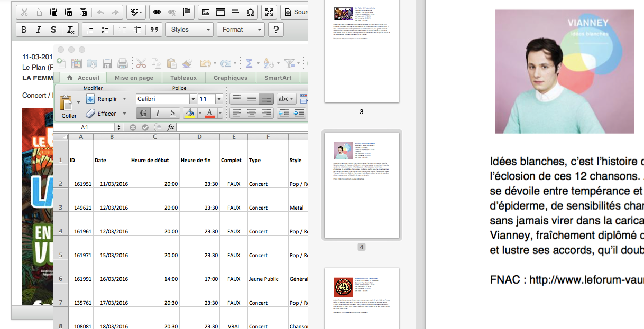Maximize the web editor
Viewport: 644px width, 329px height.
click(x=269, y=12)
